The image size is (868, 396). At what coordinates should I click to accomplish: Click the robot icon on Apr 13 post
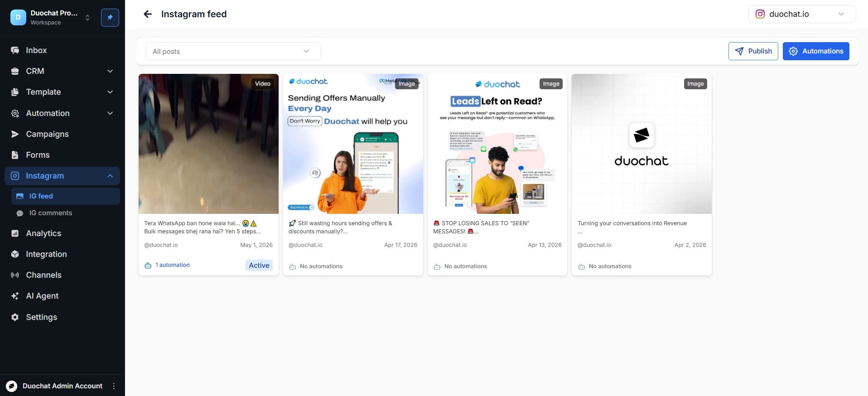click(x=437, y=266)
